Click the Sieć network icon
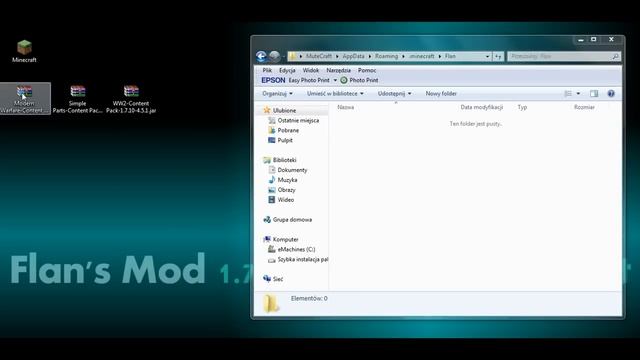The image size is (640, 360). pyautogui.click(x=267, y=279)
